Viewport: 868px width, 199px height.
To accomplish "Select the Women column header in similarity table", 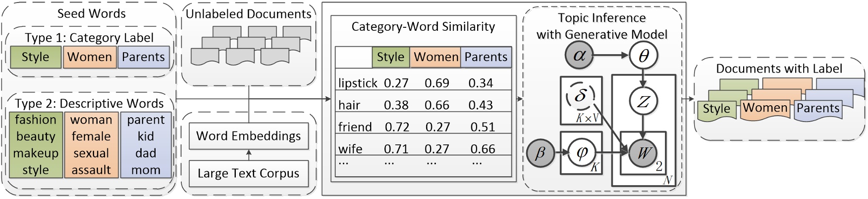I will coord(435,58).
